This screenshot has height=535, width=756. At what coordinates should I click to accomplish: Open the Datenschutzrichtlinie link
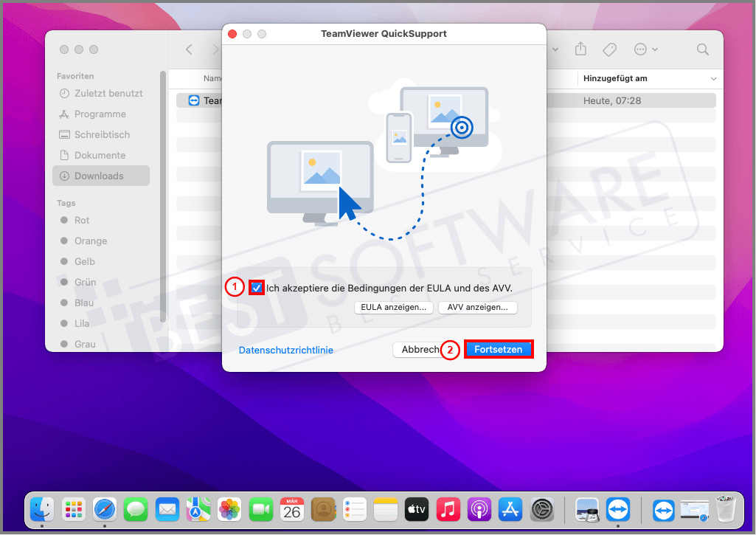pyautogui.click(x=285, y=349)
